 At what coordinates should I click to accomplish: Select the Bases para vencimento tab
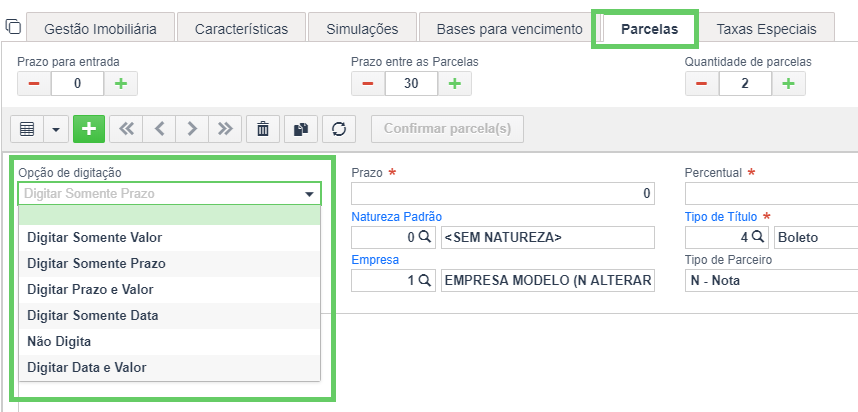coord(509,29)
